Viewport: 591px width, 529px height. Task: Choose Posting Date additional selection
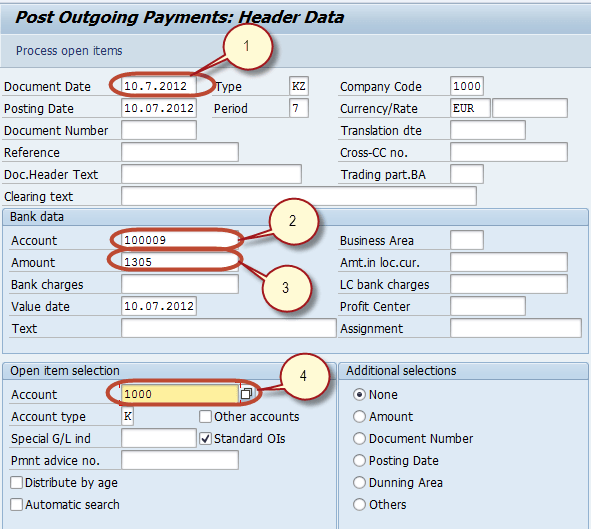[359, 460]
